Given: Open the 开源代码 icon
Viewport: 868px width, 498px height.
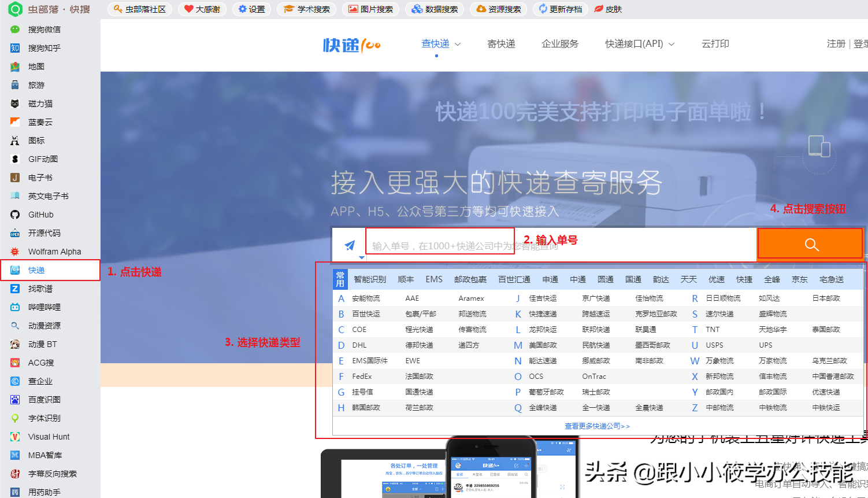Looking at the screenshot, I should (x=15, y=233).
